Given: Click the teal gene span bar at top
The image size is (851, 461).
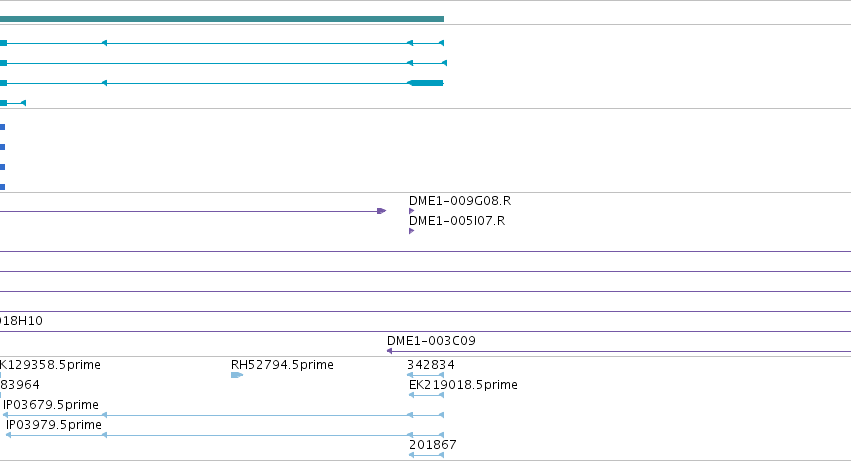Looking at the screenshot, I should pos(222,19).
